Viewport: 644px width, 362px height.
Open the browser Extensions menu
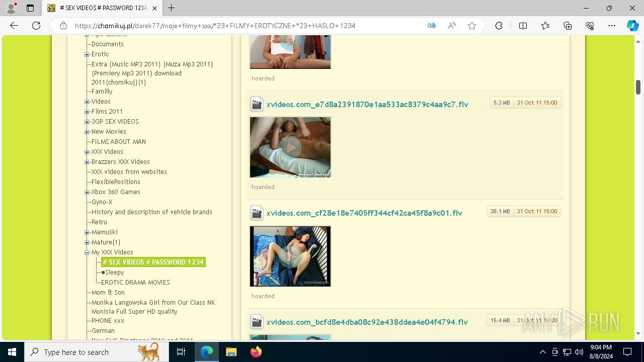[x=499, y=26]
